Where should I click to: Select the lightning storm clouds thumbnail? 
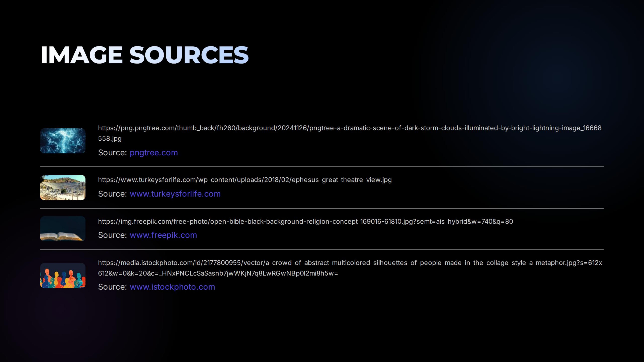63,141
